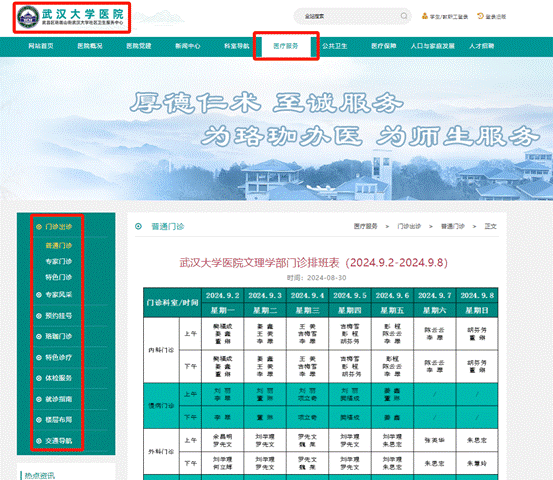This screenshot has width=553, height=480.
Task: Click the bullet icon beside 专家风采
Action: point(39,294)
